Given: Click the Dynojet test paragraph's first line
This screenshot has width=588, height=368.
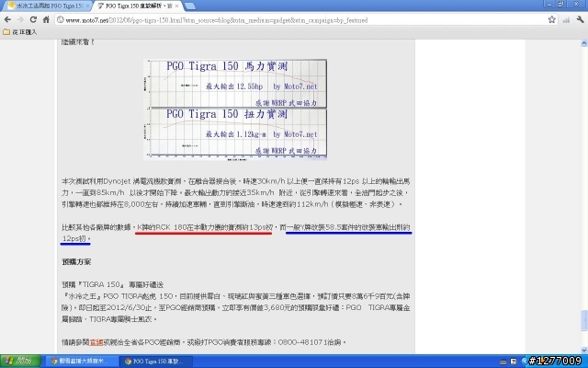Looking at the screenshot, I should [235, 181].
